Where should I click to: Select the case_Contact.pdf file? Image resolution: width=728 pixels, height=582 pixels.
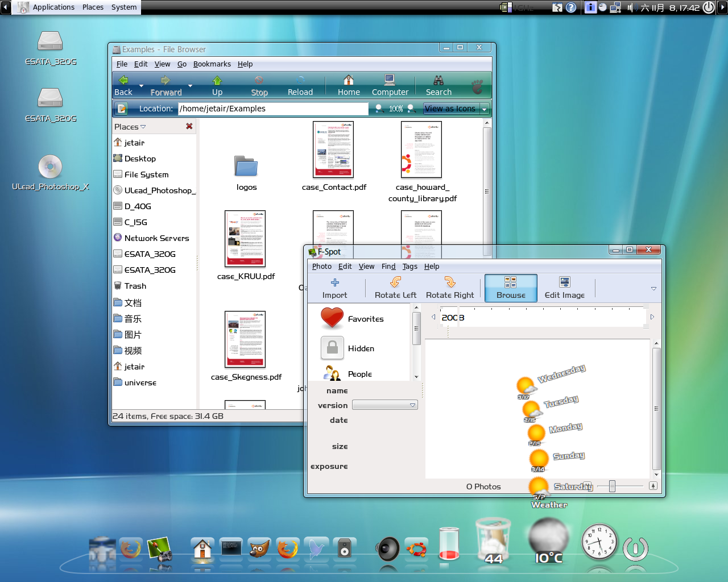tap(334, 156)
